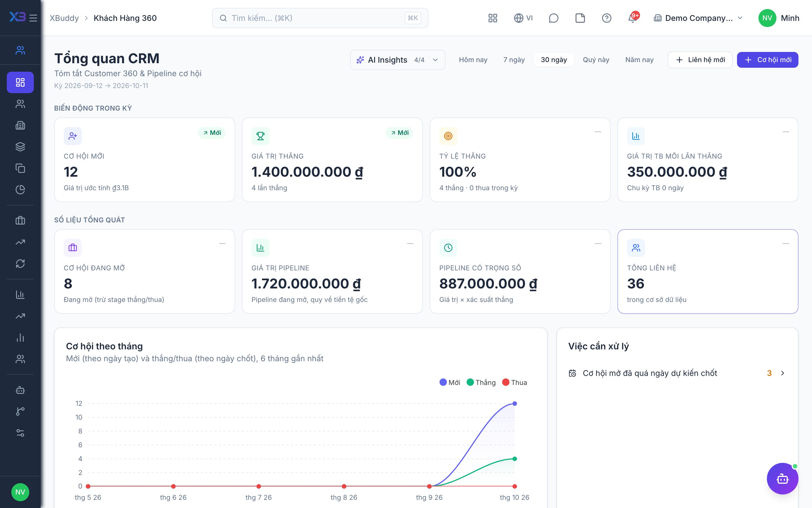This screenshot has width=812, height=508.
Task: Open the apps grid icon in top bar
Action: click(493, 18)
